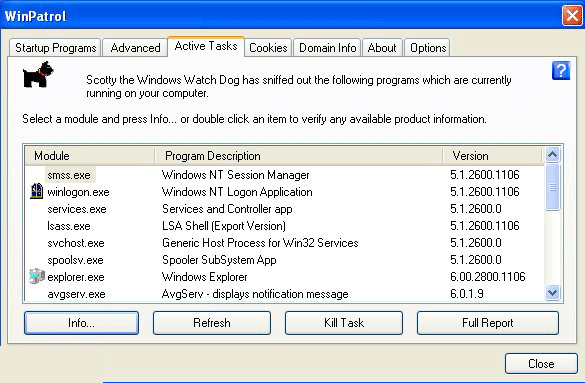Image resolution: width=585 pixels, height=383 pixels.
Task: Select smss.exe in the module list
Action: click(x=69, y=175)
